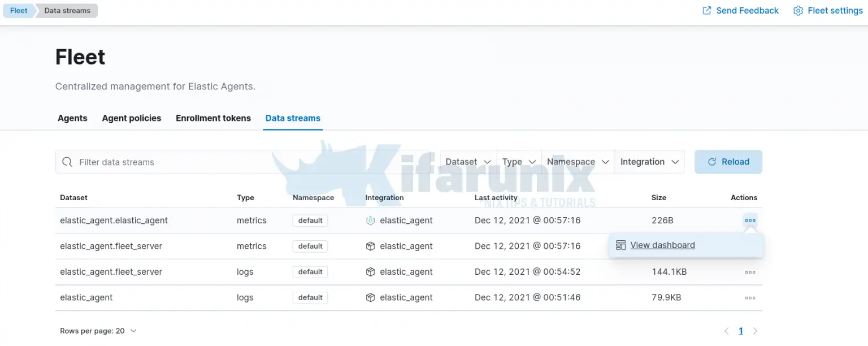This screenshot has height=346, width=868.
Task: Switch to the Agents tab
Action: (x=72, y=118)
